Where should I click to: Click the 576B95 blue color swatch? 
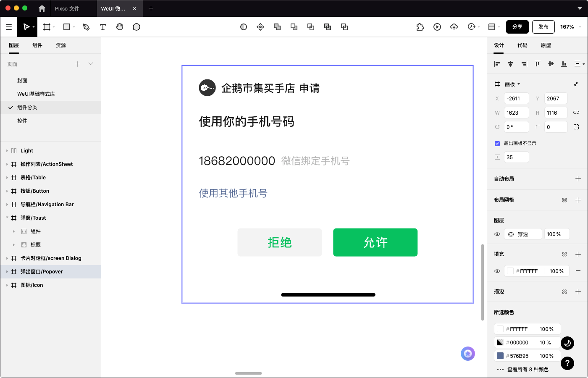click(x=500, y=356)
